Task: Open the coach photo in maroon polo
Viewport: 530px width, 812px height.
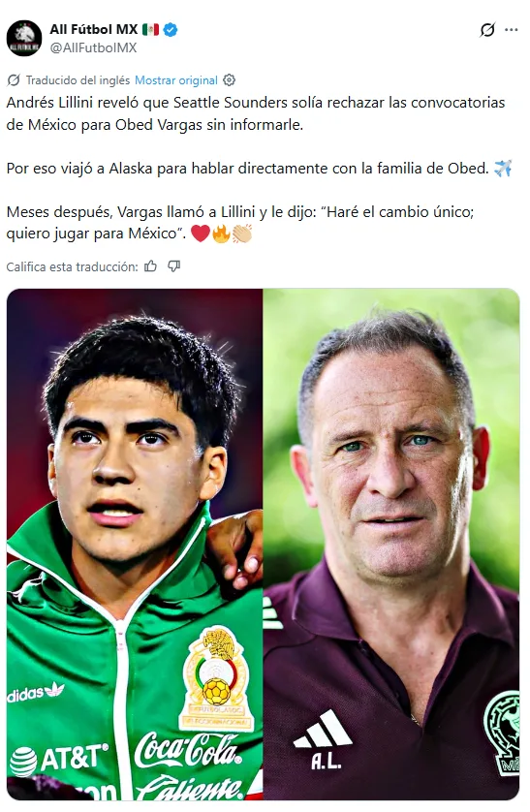Action: (391, 545)
